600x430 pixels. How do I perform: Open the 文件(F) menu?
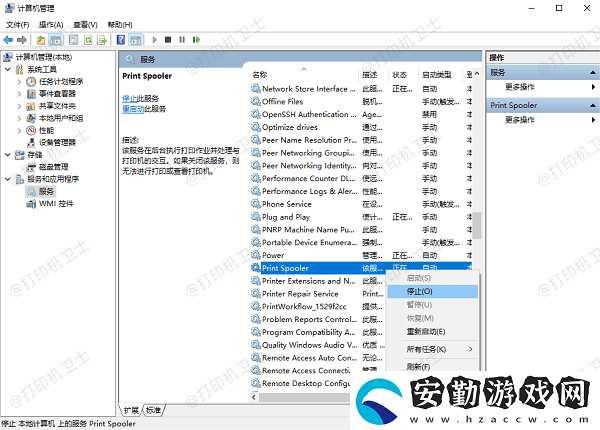(18, 25)
